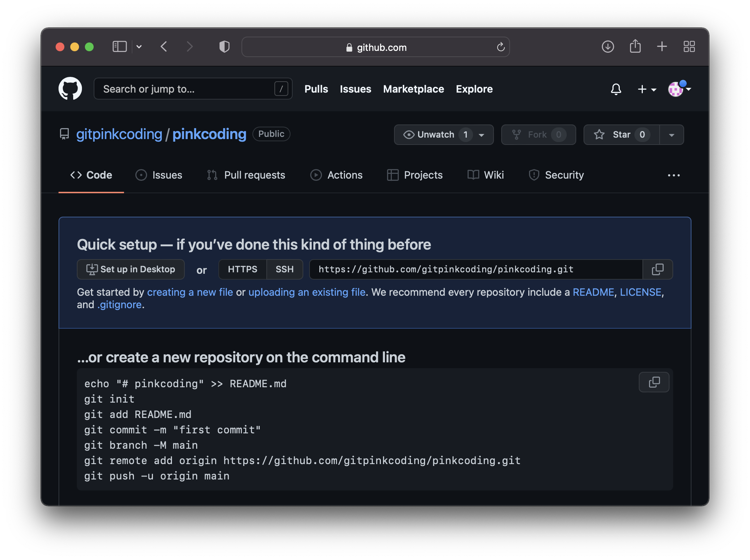Go back to previous page
Viewport: 750px width, 560px height.
click(164, 46)
